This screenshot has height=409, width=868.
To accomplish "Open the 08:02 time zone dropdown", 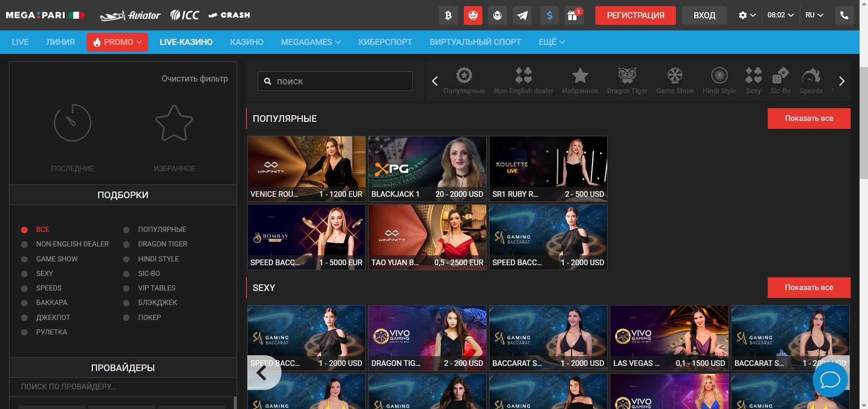I will [x=780, y=15].
